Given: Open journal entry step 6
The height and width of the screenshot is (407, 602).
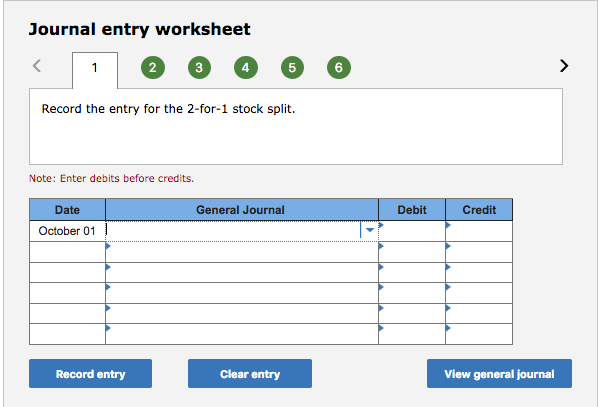Looking at the screenshot, I should coord(339,68).
